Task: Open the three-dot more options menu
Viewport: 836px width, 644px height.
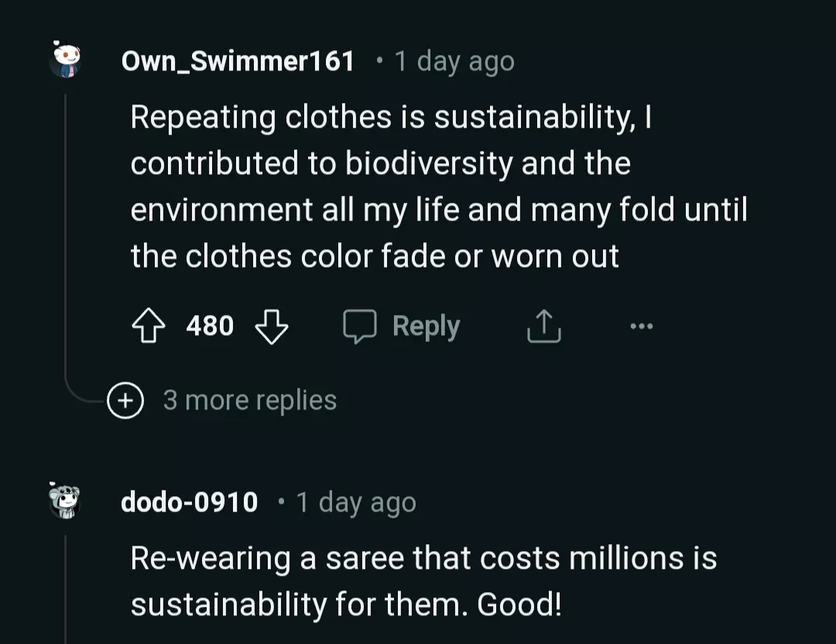Action: (641, 327)
